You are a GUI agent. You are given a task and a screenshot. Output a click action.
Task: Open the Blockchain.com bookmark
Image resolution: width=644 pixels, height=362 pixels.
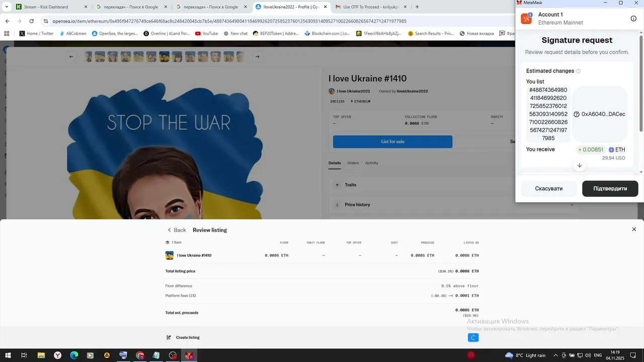point(328,34)
